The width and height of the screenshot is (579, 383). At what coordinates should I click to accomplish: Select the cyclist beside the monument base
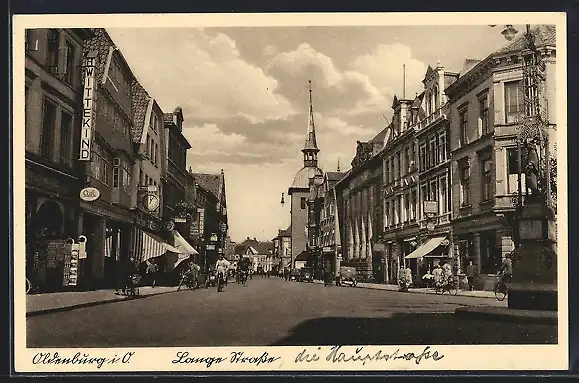click(x=503, y=278)
